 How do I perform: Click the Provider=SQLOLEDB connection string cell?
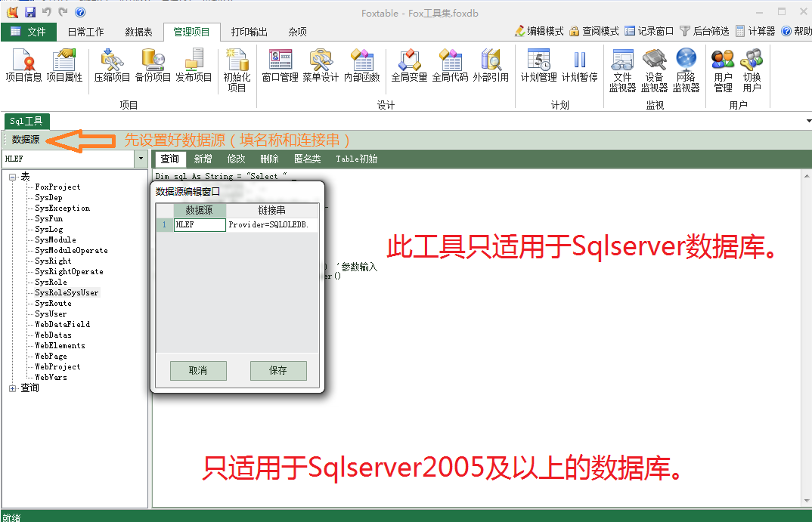pos(272,224)
